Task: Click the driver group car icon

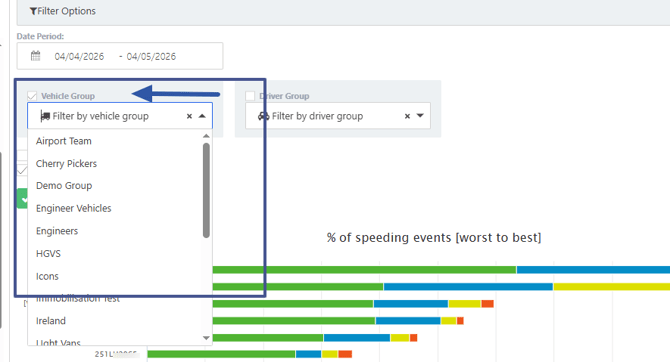Action: [264, 116]
